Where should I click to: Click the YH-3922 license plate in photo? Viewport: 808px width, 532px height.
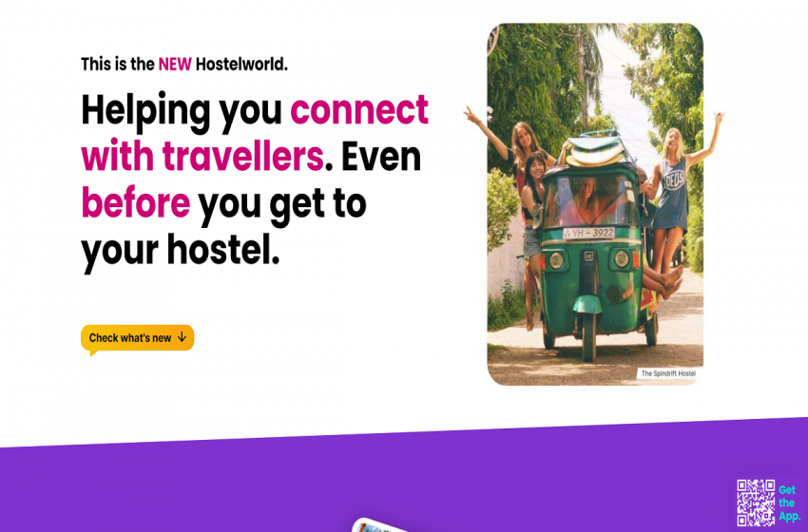click(x=588, y=233)
